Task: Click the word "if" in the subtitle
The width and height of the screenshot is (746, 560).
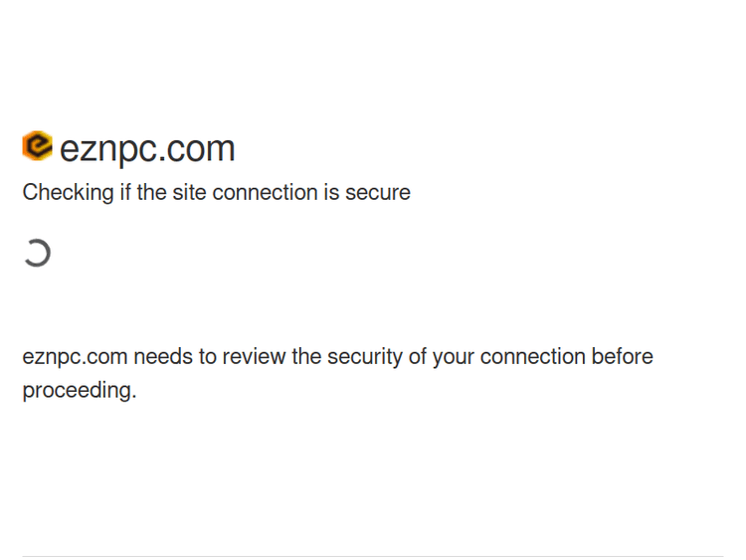Action: tap(125, 192)
